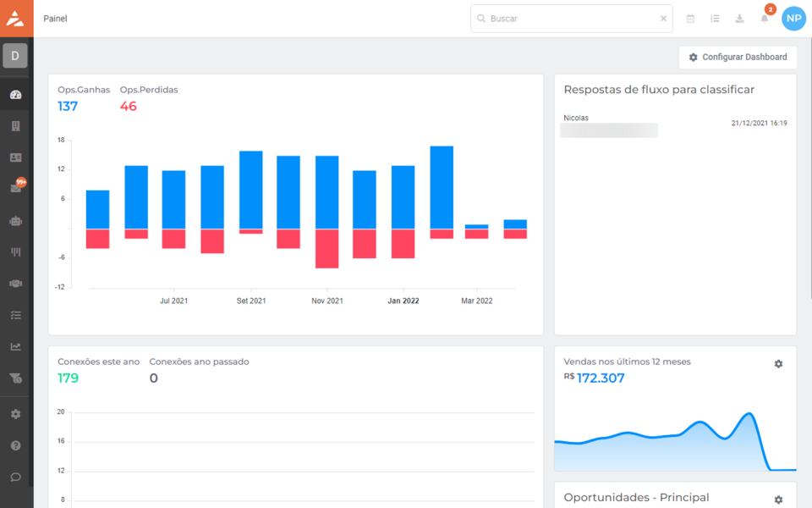
Task: Open gear settings for Vendas nos últimos 12 meses
Action: coord(778,364)
